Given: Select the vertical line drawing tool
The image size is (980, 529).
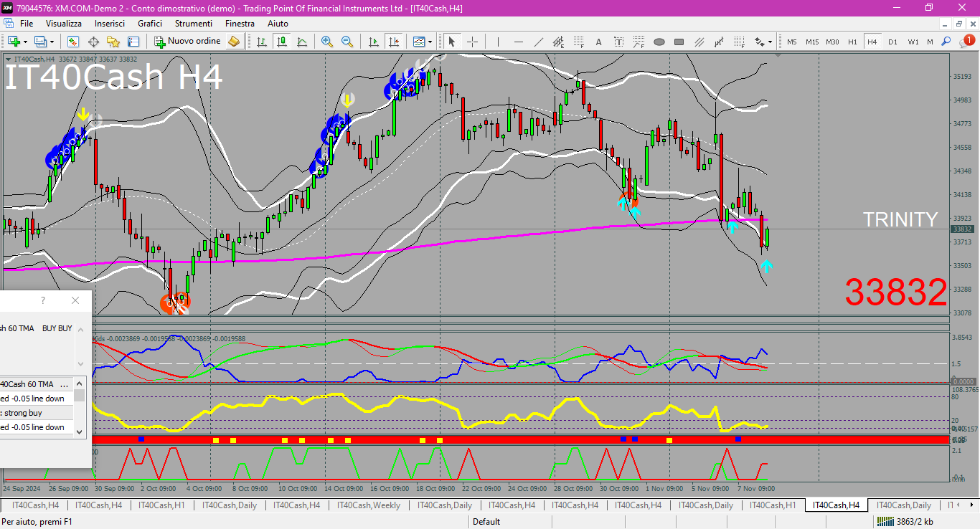Looking at the screenshot, I should [498, 42].
